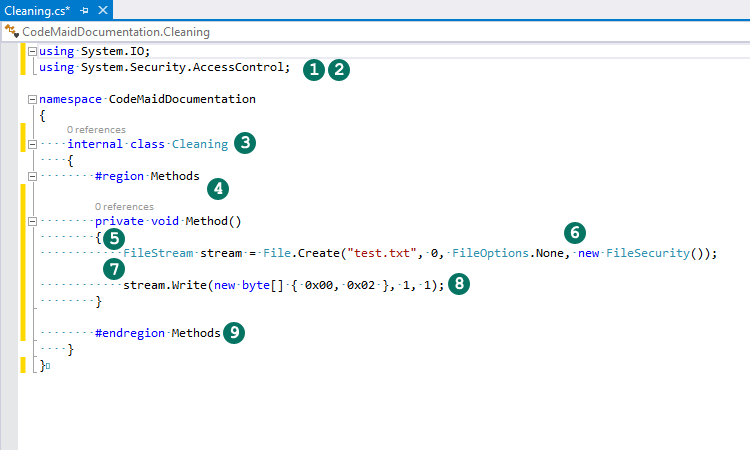
Task: Click the text 'System.IO'
Action: 113,51
